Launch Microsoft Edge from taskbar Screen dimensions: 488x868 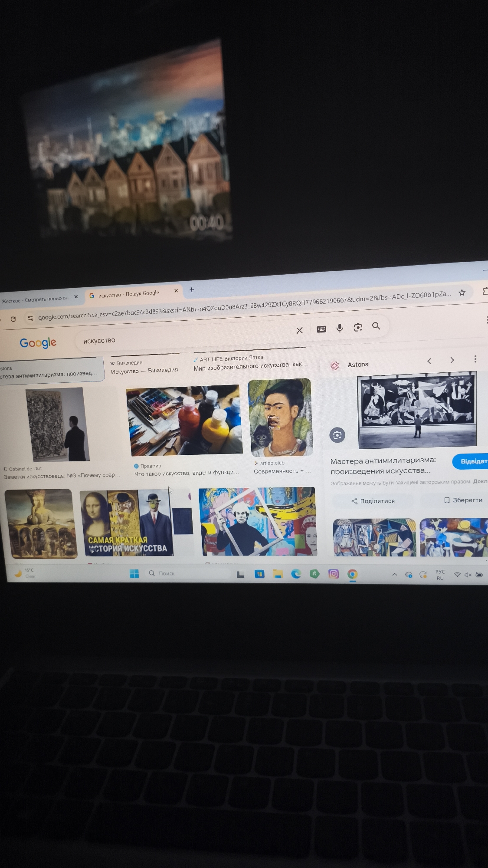tap(296, 574)
